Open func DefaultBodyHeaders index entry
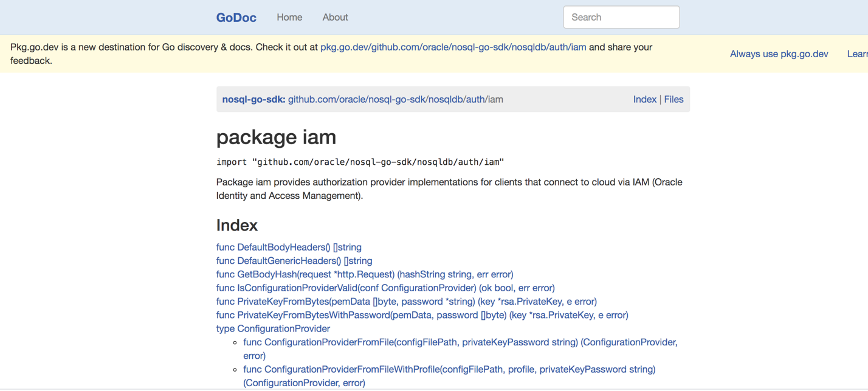 [x=289, y=247]
